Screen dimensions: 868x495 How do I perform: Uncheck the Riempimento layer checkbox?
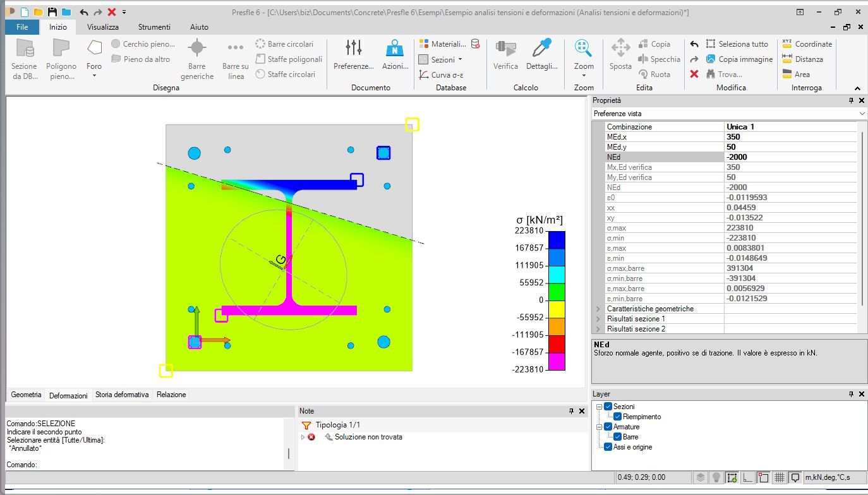coord(618,417)
